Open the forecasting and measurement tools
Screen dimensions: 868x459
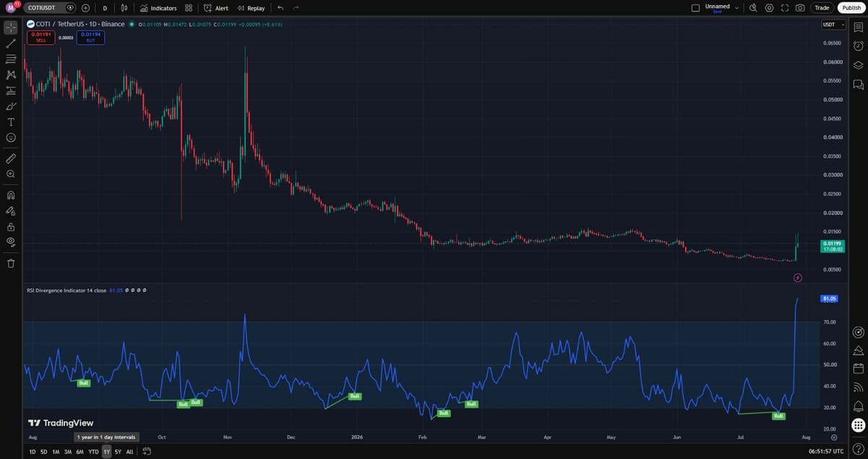coord(11,90)
